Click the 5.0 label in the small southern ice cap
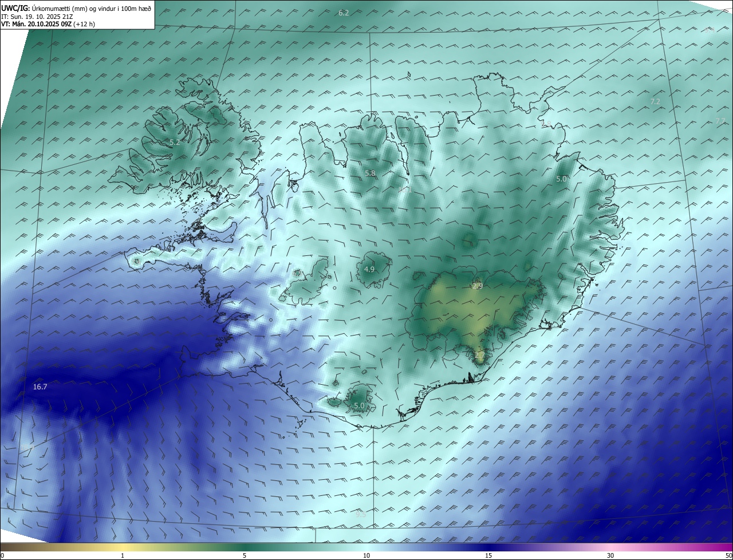 point(359,405)
